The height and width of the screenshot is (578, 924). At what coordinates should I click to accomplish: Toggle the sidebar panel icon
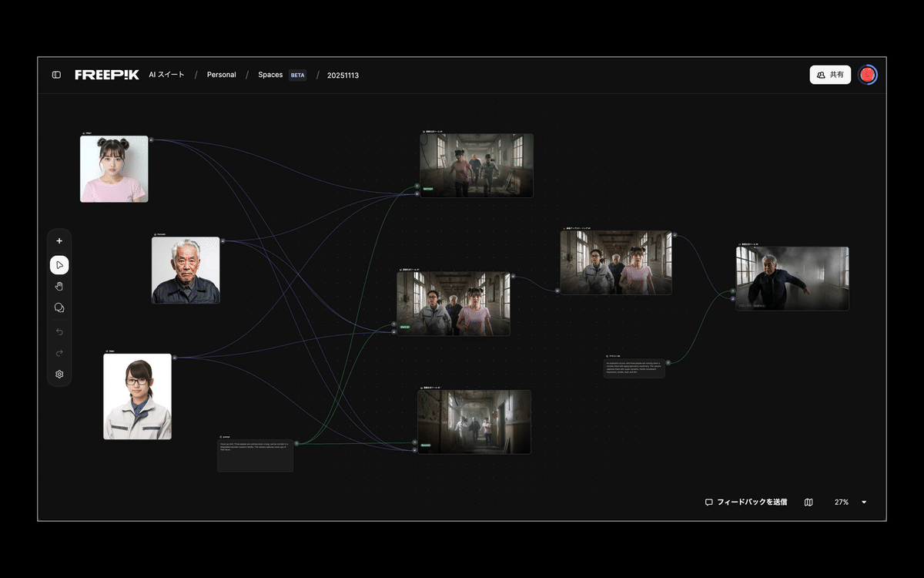(56, 75)
